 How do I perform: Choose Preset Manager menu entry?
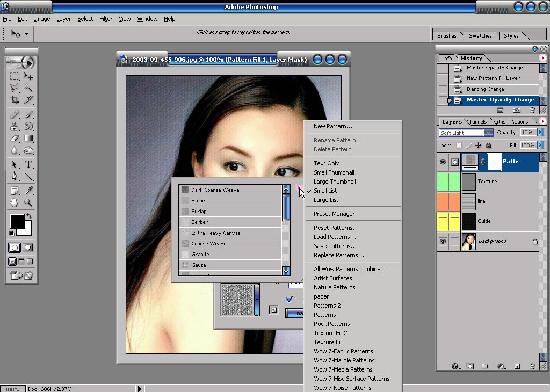(x=337, y=214)
